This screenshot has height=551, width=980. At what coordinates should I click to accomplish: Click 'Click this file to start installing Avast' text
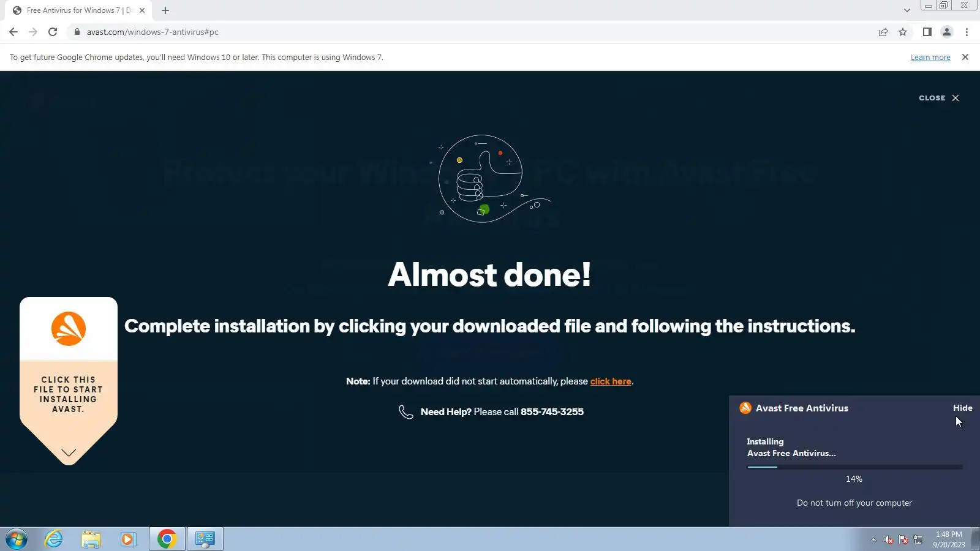pos(69,394)
